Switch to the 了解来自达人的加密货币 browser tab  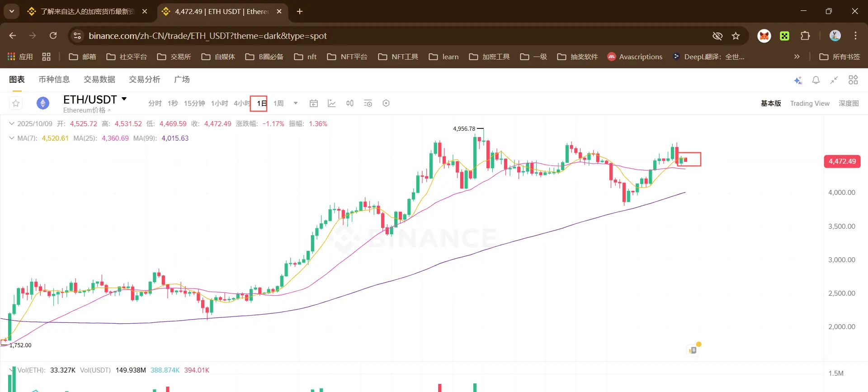point(87,11)
